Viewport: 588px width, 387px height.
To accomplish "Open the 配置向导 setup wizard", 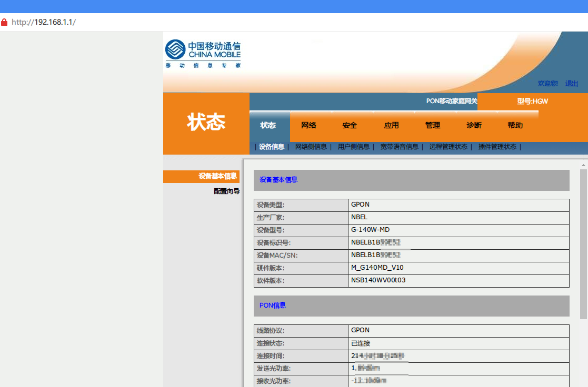I will coord(226,191).
